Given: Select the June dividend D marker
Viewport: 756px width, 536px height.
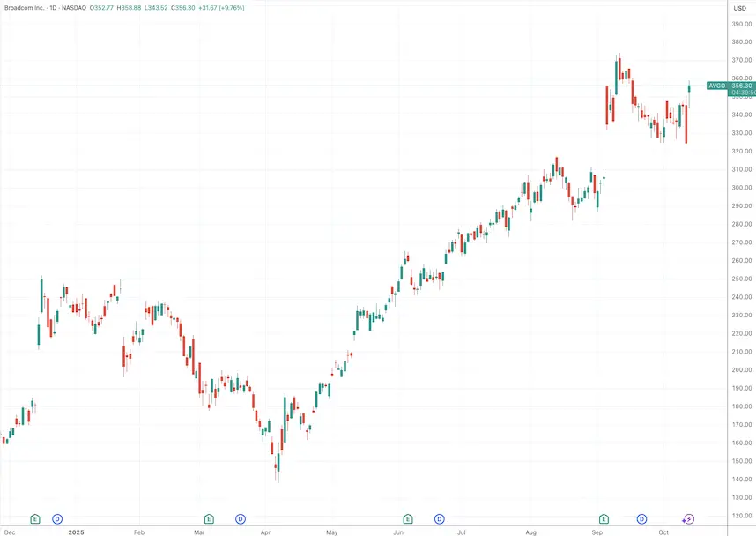Looking at the screenshot, I should [x=439, y=518].
